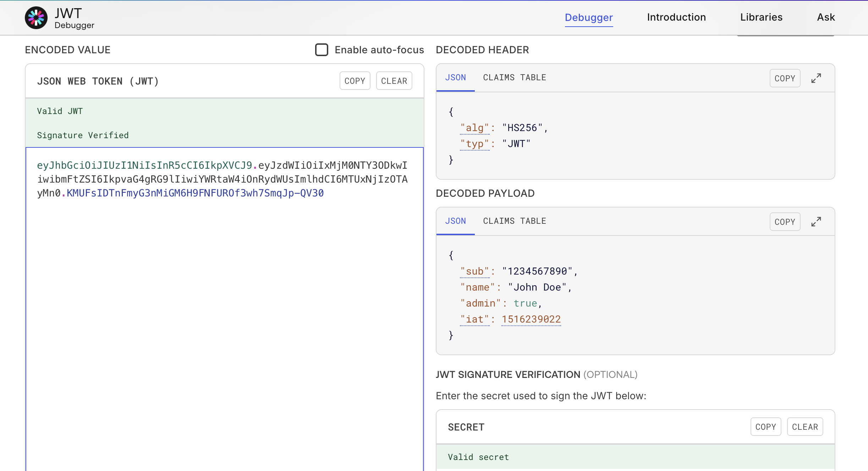Clear the secret field
This screenshot has height=471, width=868.
(x=805, y=427)
